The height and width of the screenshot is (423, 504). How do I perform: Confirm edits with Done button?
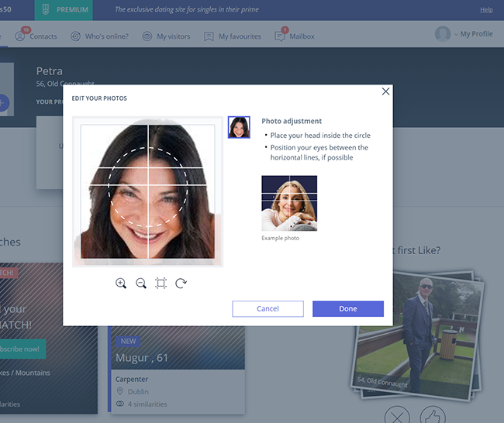pos(348,308)
